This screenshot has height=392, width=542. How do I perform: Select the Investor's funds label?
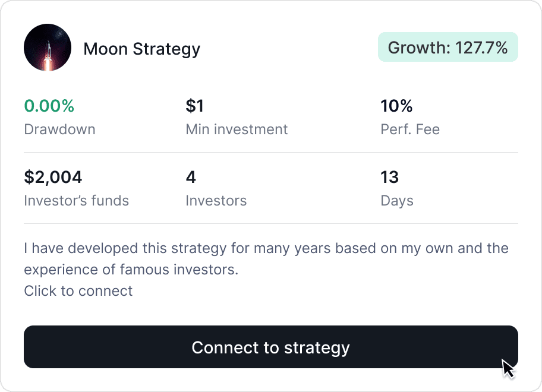[76, 201]
